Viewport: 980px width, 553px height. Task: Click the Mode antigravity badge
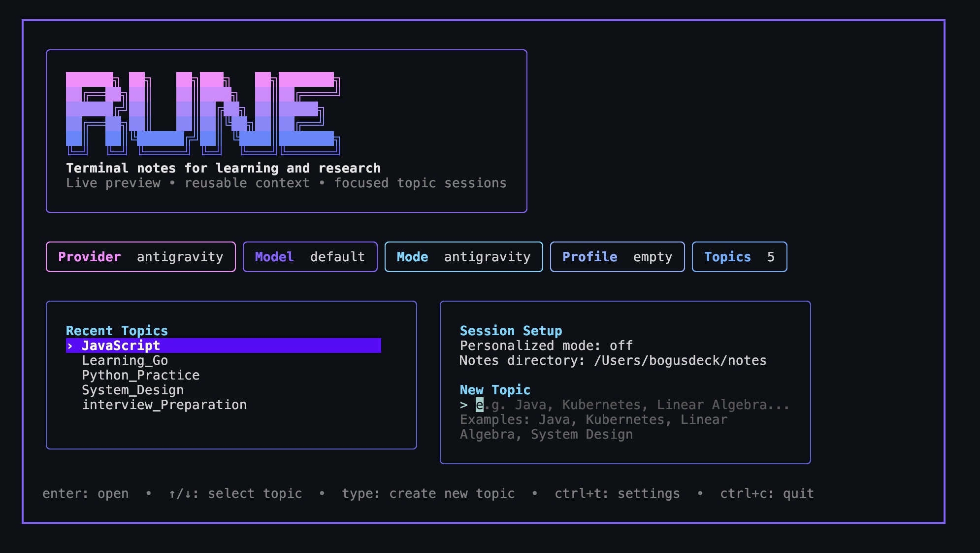coord(464,257)
